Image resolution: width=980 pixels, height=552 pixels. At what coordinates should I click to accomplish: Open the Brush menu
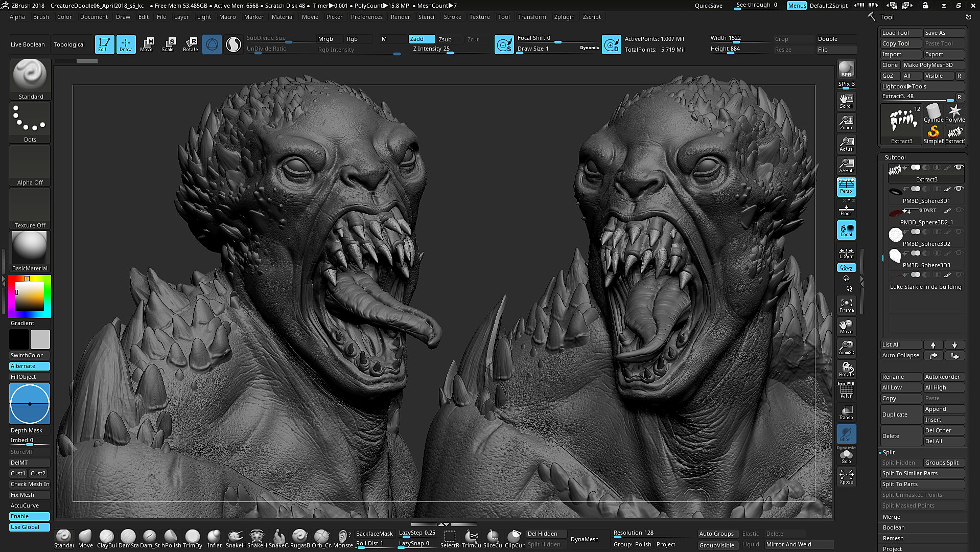[41, 17]
